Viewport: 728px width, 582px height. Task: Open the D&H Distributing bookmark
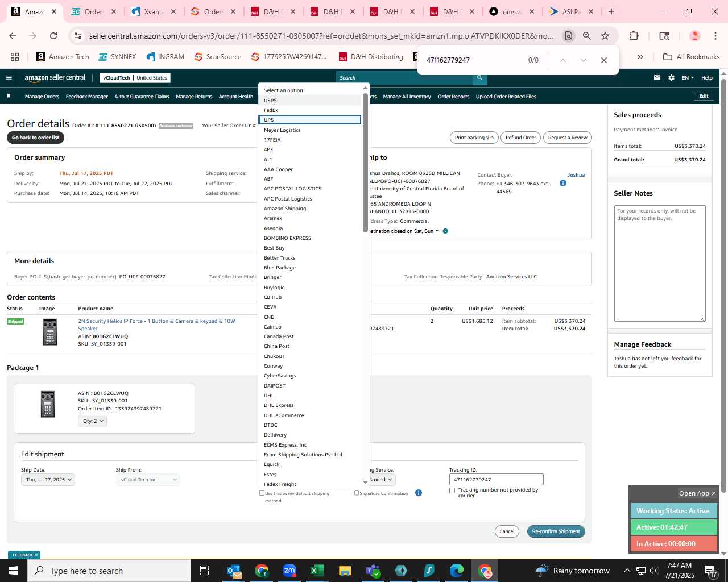[x=371, y=57]
